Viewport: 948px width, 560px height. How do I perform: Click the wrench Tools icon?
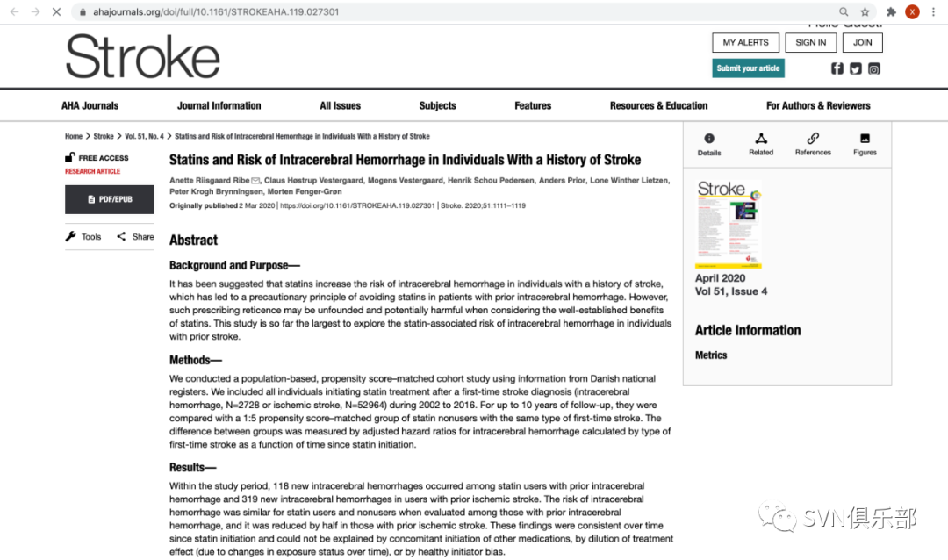point(71,236)
